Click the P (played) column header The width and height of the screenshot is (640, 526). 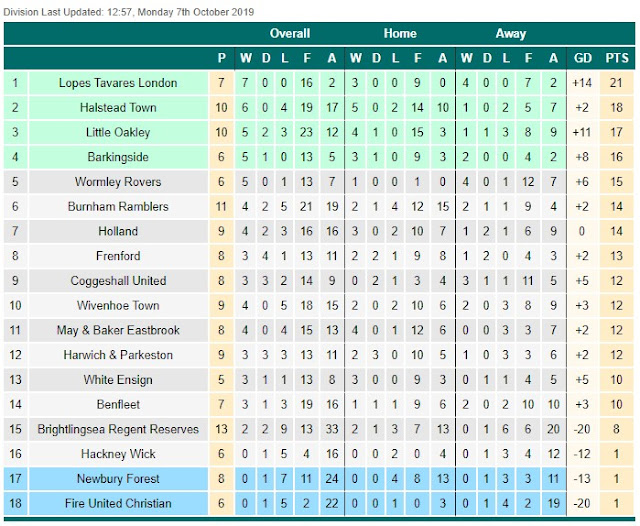[x=221, y=57]
